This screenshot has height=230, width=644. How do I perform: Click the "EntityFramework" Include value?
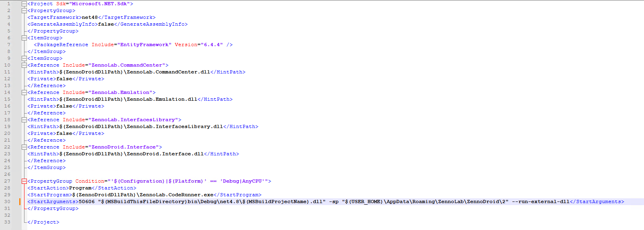tap(144, 45)
